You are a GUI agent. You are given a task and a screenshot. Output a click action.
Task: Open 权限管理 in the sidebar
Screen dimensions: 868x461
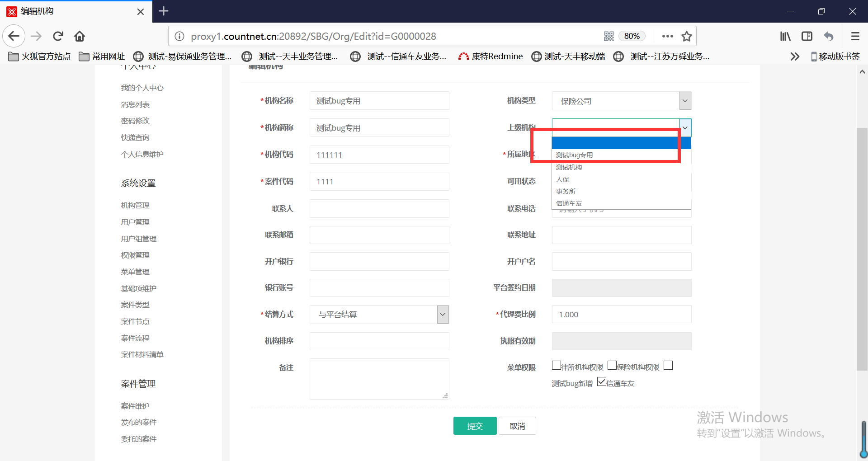point(135,255)
